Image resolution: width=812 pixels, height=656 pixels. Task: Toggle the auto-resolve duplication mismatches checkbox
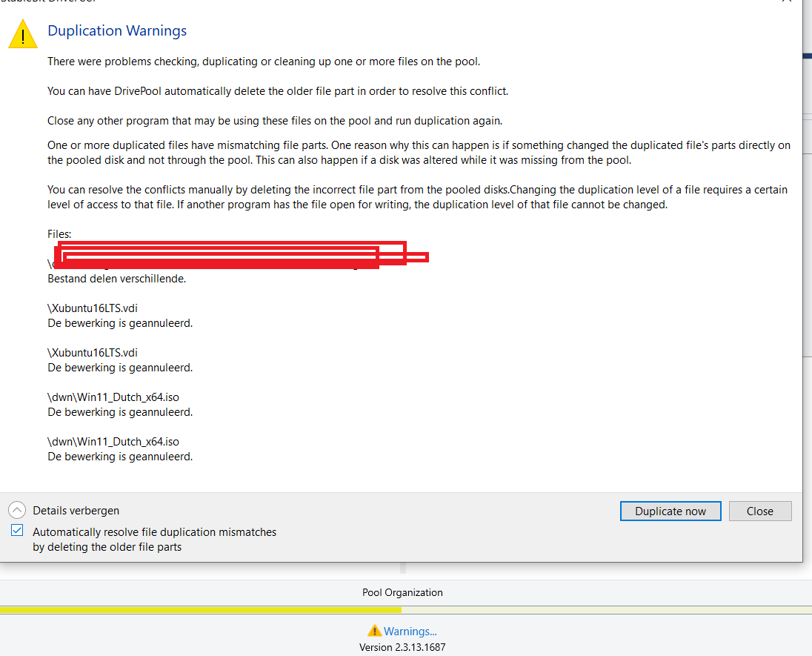[x=17, y=530]
